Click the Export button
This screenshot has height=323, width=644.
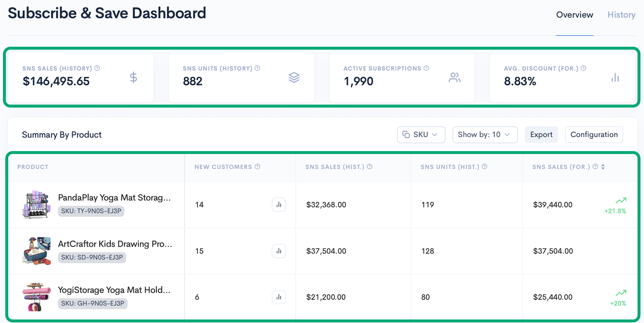(x=541, y=135)
